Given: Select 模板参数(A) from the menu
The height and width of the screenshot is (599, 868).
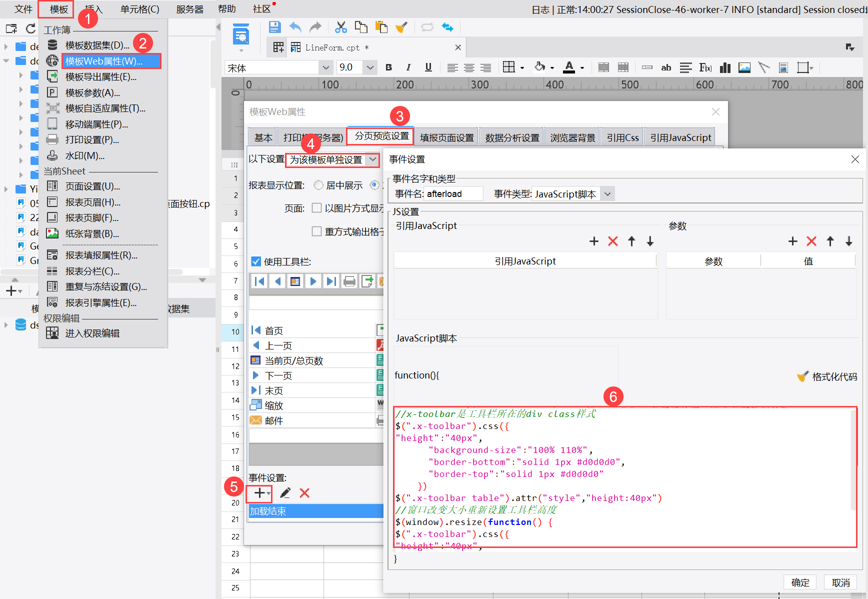Looking at the screenshot, I should [x=92, y=92].
